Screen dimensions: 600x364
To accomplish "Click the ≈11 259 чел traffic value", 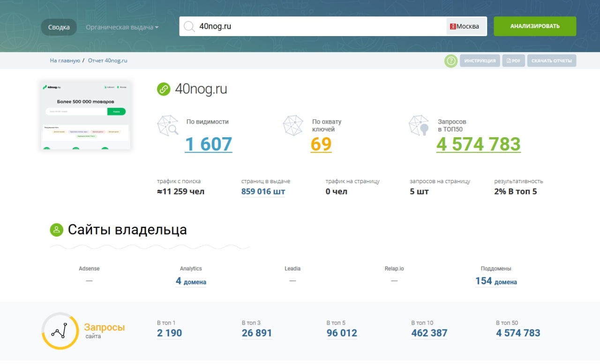I will click(x=180, y=192).
